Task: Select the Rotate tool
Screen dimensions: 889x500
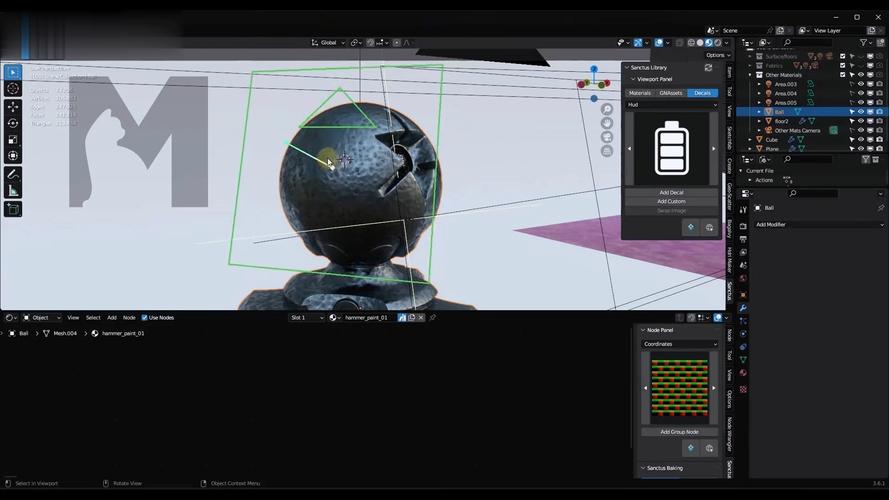Action: (x=13, y=123)
